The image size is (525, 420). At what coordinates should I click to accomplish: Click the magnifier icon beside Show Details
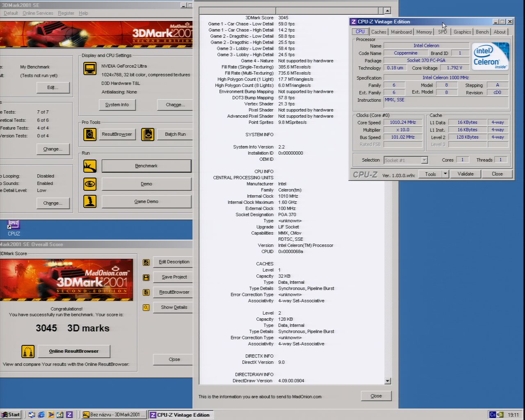click(x=146, y=308)
